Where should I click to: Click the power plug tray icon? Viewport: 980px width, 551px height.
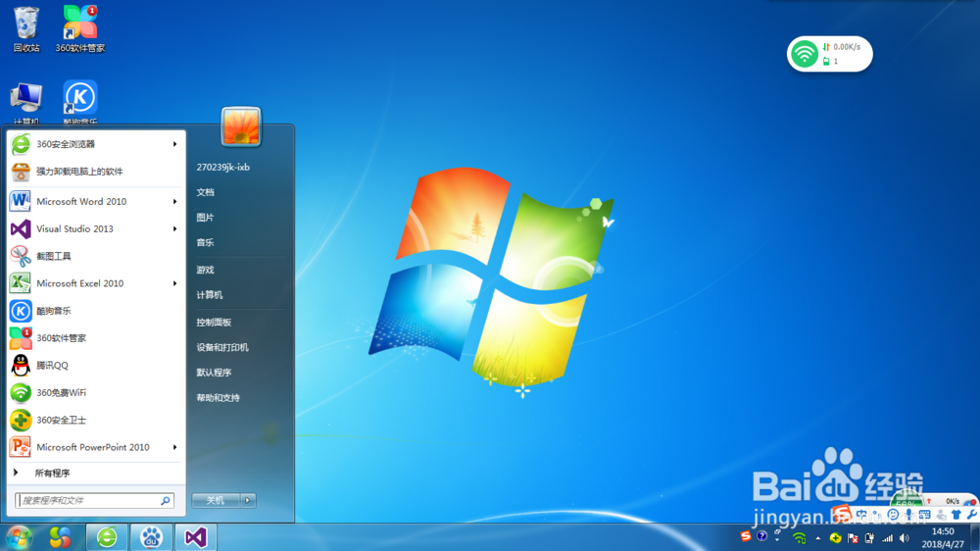coord(869,538)
